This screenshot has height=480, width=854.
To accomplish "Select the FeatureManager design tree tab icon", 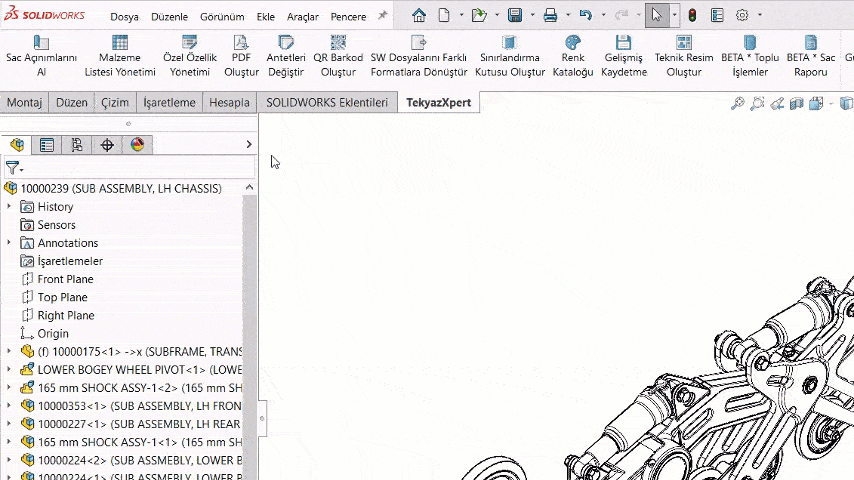I will point(17,144).
